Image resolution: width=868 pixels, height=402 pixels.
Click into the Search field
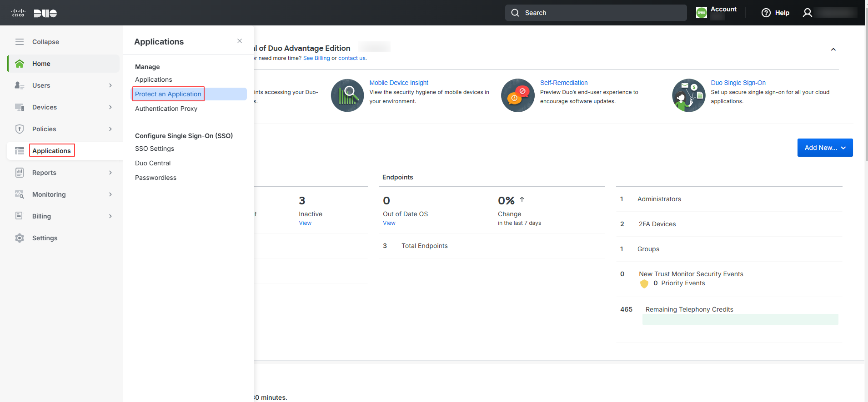[596, 13]
